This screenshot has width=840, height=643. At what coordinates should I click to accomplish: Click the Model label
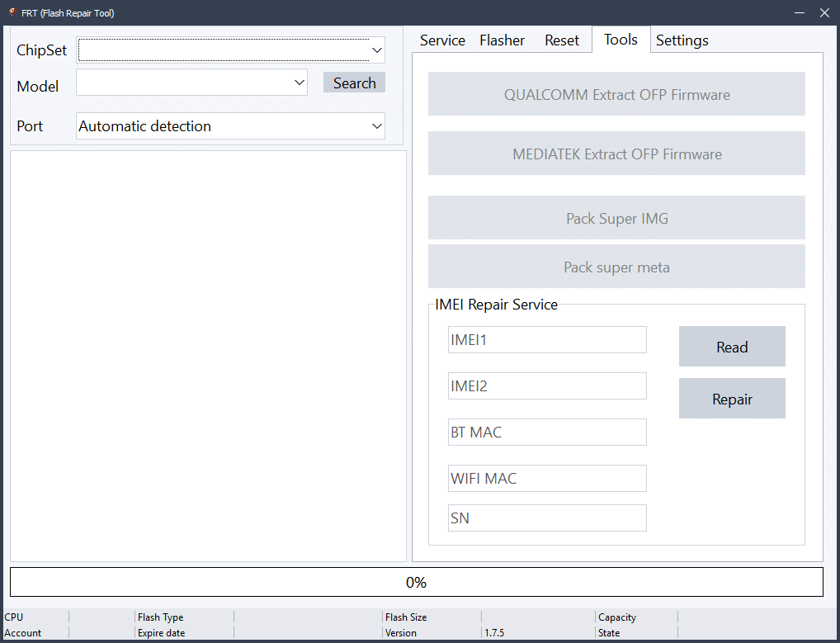(37, 87)
